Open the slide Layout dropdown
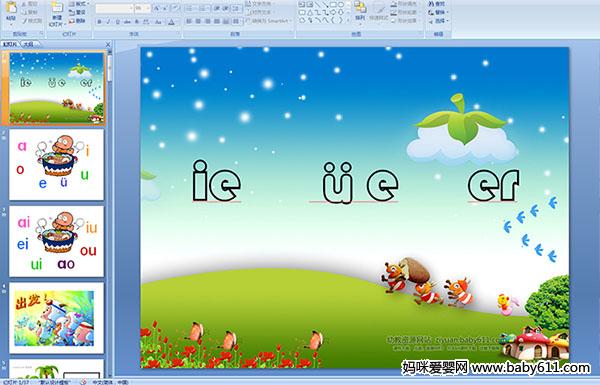Image resolution: width=600 pixels, height=385 pixels. coord(78,4)
